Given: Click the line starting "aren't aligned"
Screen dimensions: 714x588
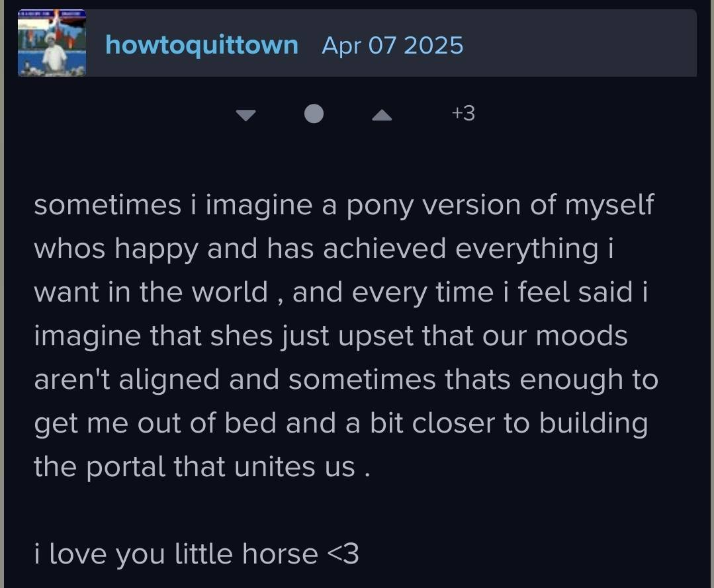Looking at the screenshot, I should coord(345,380).
